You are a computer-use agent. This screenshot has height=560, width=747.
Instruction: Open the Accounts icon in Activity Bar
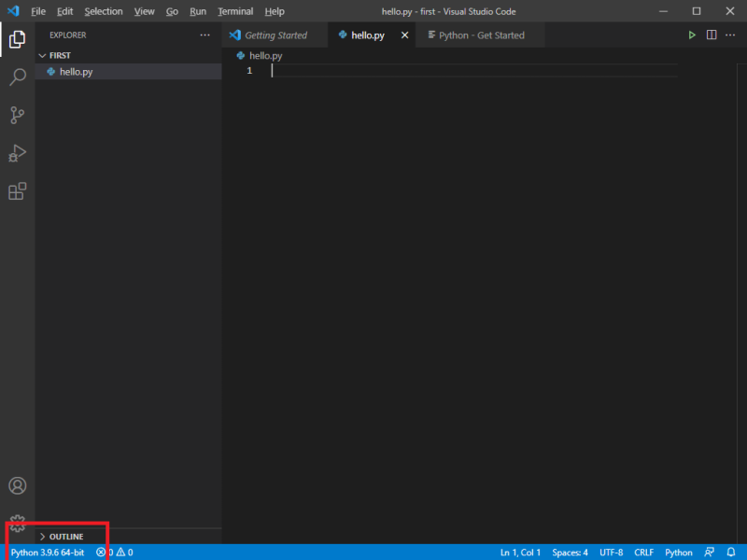[16, 485]
